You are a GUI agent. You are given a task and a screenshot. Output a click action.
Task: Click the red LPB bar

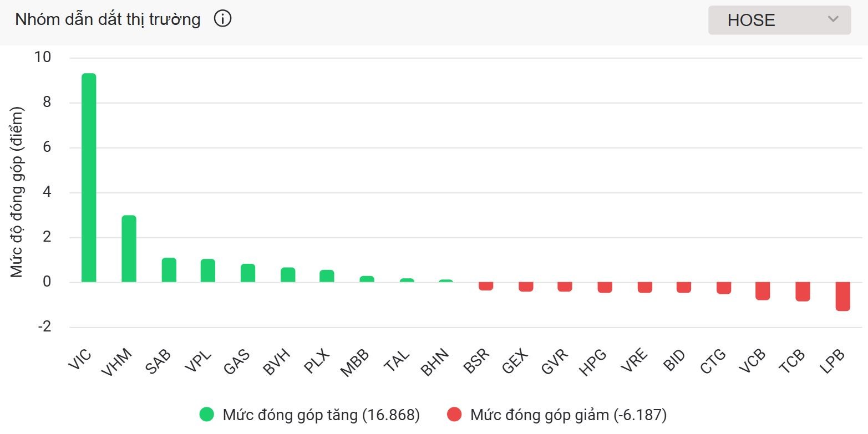(x=843, y=296)
